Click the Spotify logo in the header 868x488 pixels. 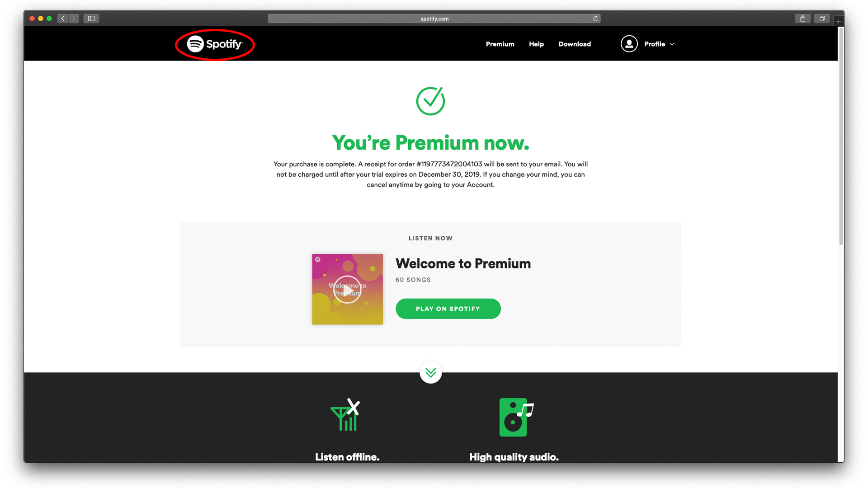[215, 44]
